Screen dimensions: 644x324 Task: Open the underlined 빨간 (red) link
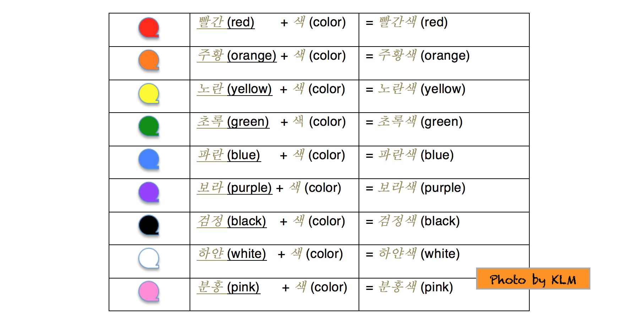coord(226,22)
